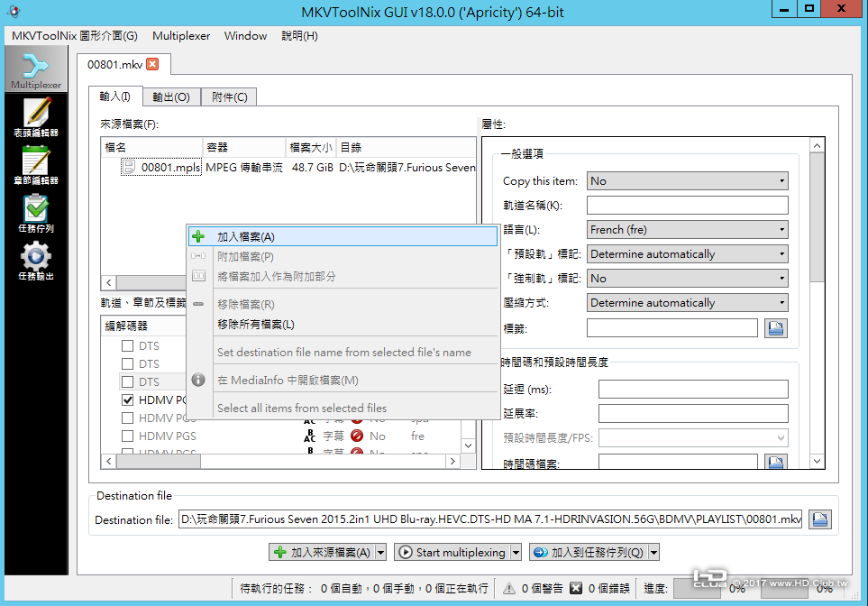Open the language (語言) French dropdown

click(x=687, y=229)
